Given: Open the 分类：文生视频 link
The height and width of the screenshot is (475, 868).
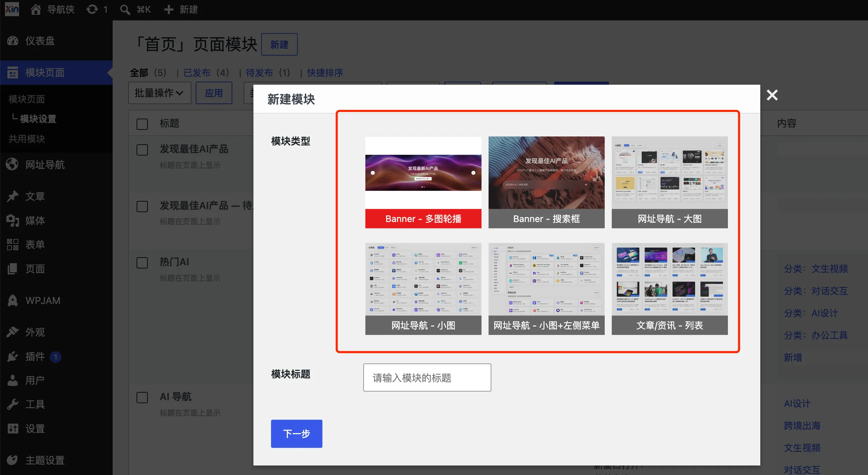Looking at the screenshot, I should [x=816, y=268].
